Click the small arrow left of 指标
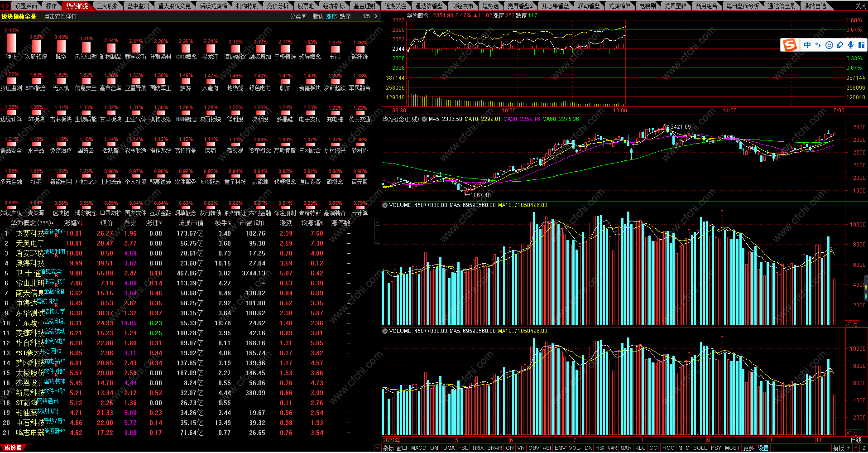This screenshot has width=868, height=453. point(378,448)
